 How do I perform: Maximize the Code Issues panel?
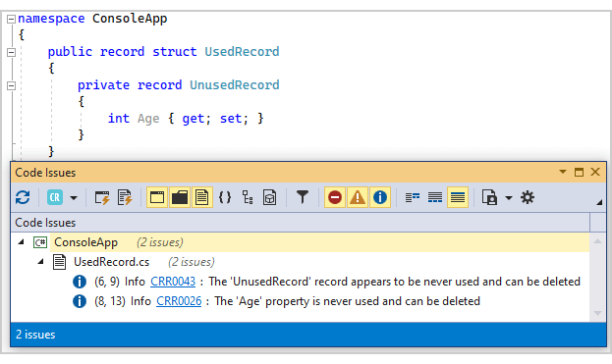[x=579, y=172]
